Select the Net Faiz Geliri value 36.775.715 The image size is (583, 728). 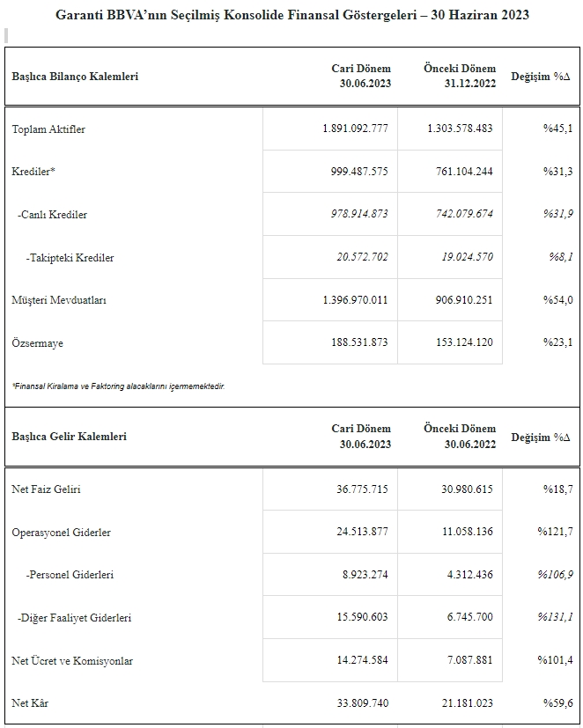tap(362, 489)
